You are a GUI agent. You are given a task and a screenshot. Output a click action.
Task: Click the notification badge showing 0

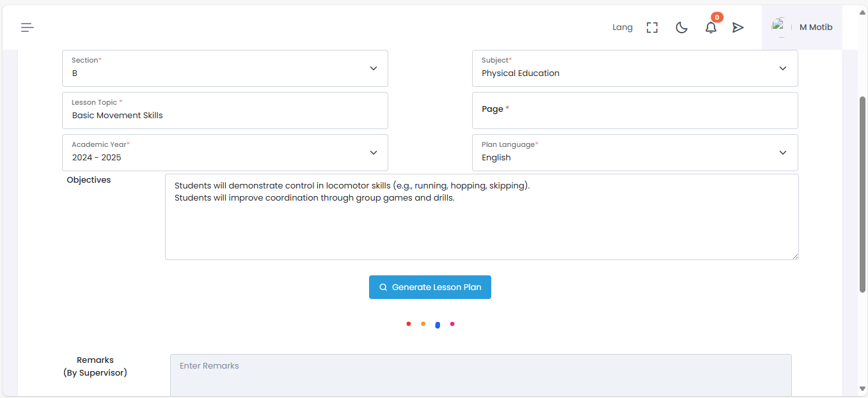(717, 17)
